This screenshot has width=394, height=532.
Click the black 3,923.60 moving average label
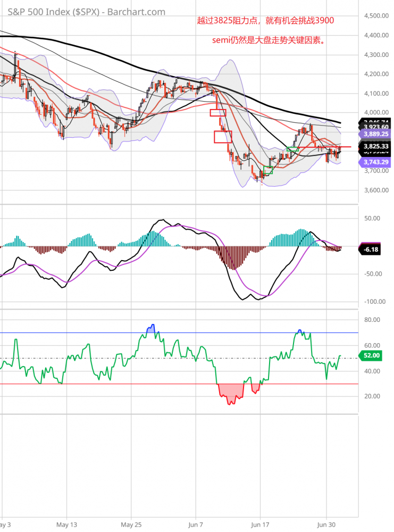coord(376,127)
